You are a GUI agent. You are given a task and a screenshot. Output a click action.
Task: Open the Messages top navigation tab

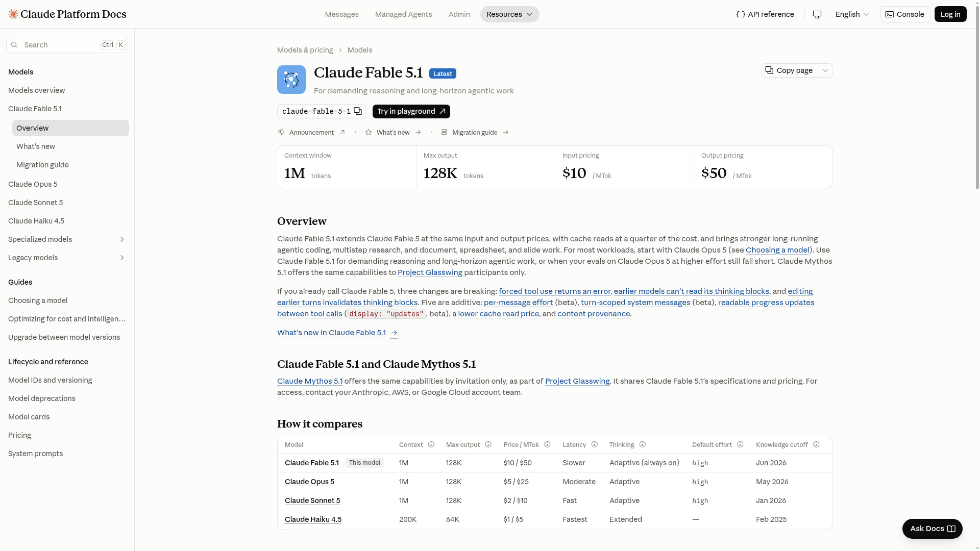point(342,14)
